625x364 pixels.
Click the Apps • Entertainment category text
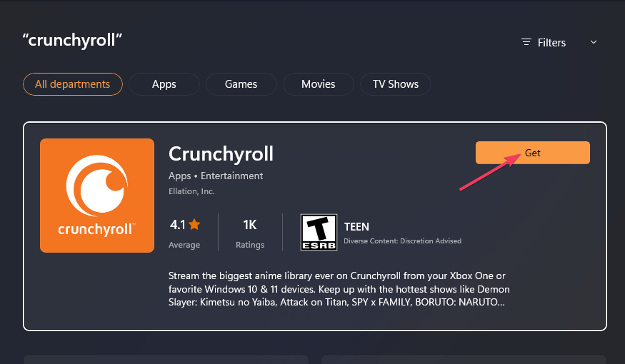point(216,176)
